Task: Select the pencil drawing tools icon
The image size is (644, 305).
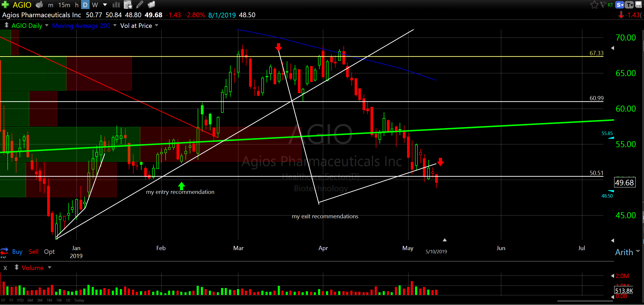Action: coord(140,5)
